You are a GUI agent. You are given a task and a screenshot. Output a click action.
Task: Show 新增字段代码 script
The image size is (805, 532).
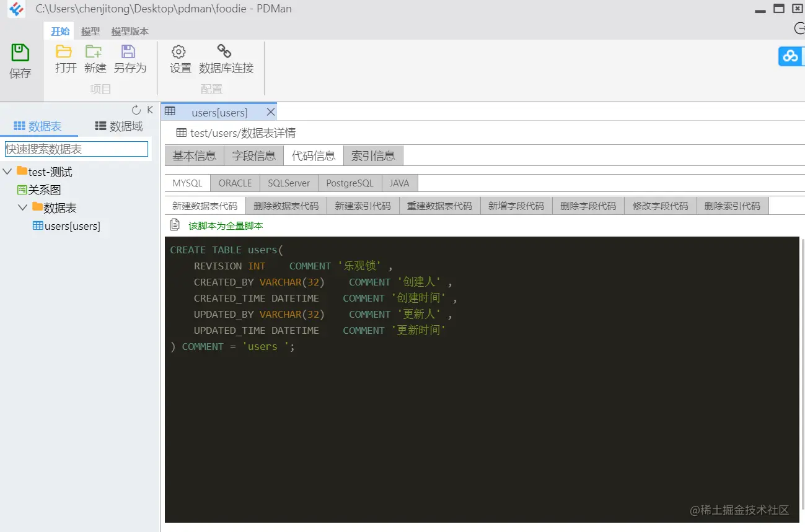coord(516,206)
